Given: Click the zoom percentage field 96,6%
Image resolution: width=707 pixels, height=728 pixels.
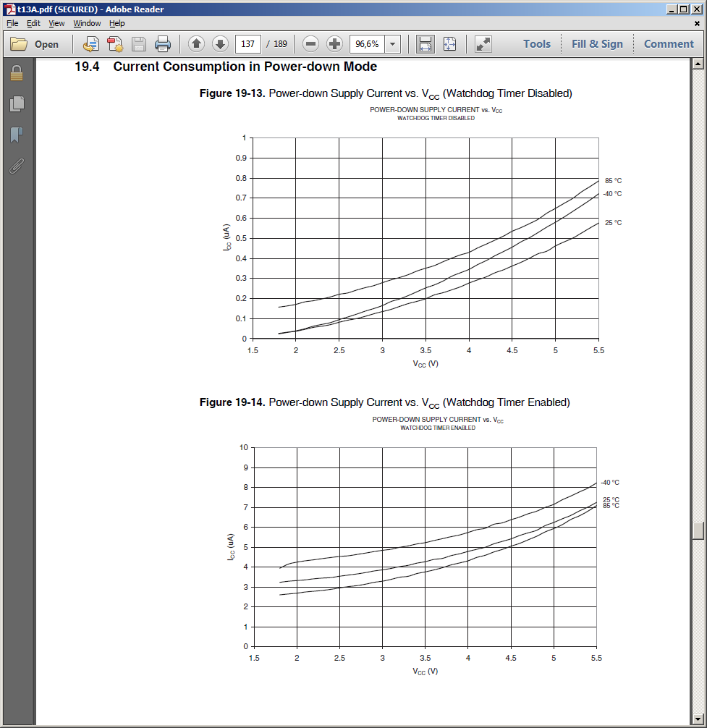Looking at the screenshot, I should tap(367, 44).
